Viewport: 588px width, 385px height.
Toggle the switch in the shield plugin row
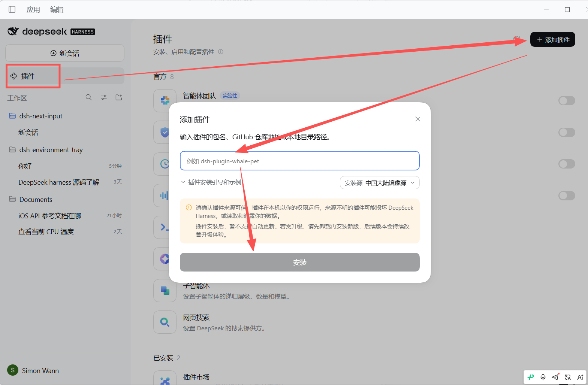click(x=567, y=132)
